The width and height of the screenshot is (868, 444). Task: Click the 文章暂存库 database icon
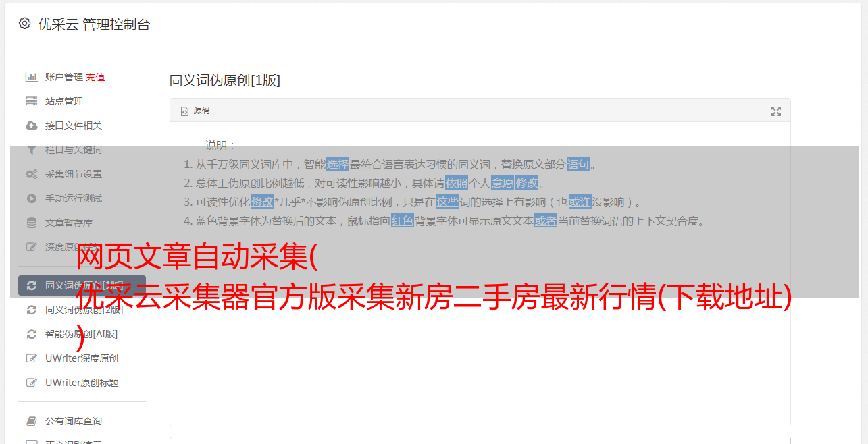31,223
